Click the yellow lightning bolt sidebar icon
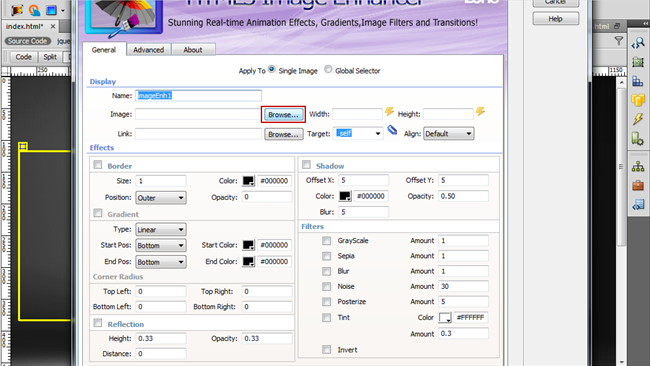 [x=638, y=119]
